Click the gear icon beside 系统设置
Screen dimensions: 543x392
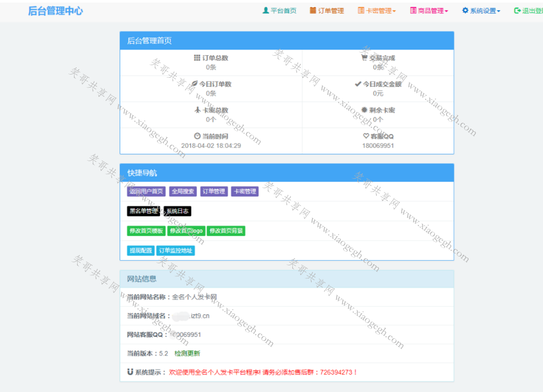tap(465, 10)
